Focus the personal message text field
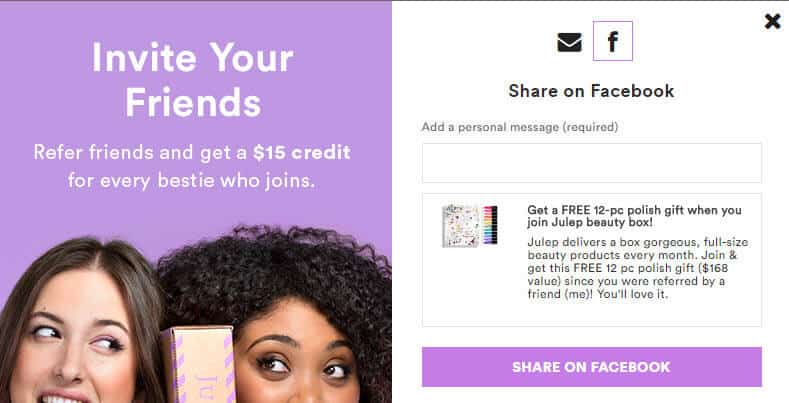 point(592,163)
